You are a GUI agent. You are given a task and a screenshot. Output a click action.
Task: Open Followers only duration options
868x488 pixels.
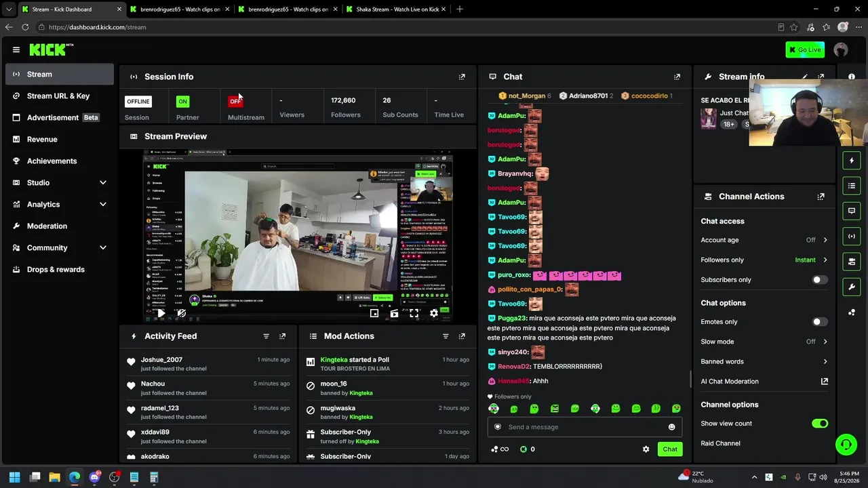pos(764,260)
